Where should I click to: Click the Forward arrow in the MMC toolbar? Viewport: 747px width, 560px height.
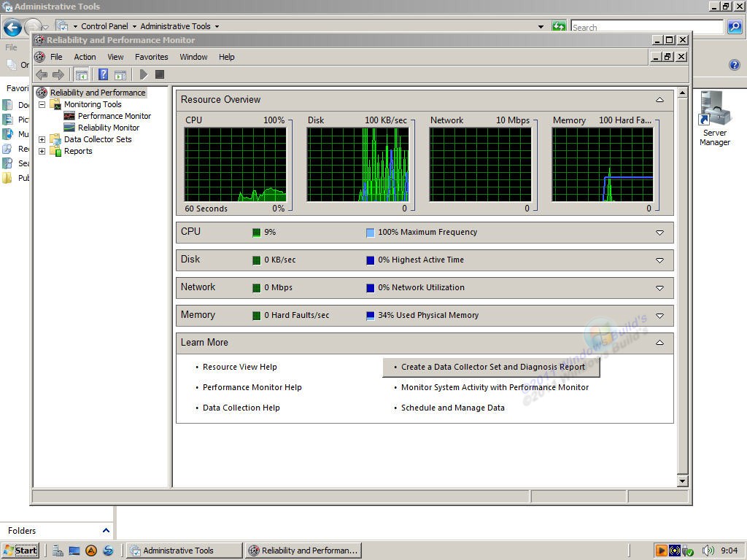58,74
